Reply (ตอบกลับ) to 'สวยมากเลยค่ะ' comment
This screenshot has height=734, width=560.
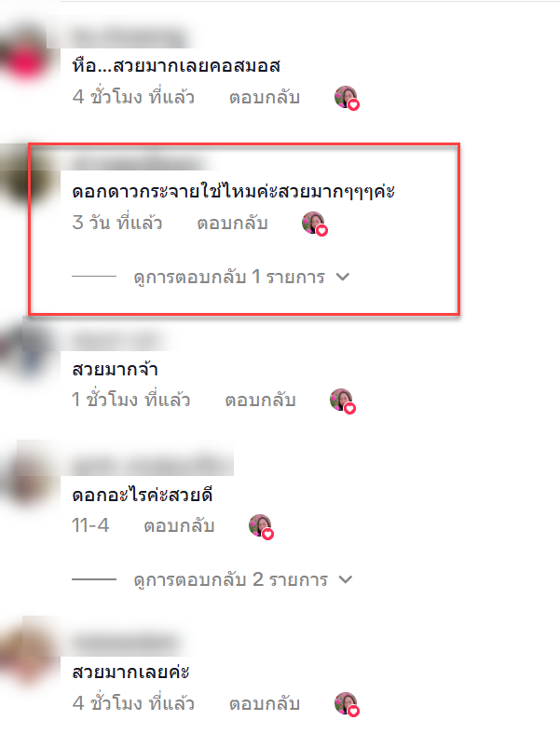point(265,703)
